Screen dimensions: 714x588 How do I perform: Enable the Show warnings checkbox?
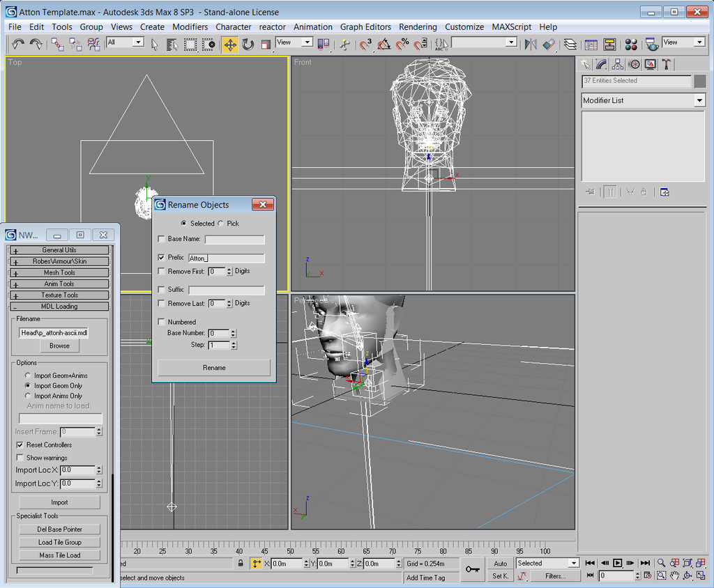click(20, 458)
